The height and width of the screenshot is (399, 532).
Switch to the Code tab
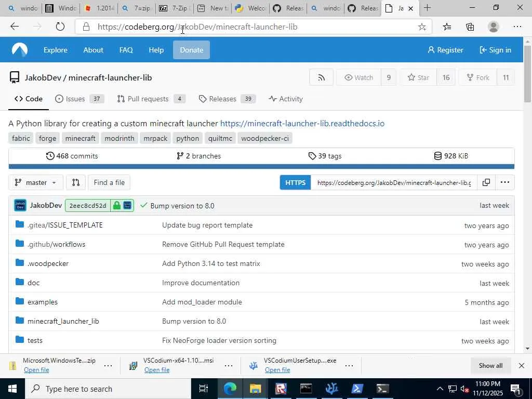29,99
